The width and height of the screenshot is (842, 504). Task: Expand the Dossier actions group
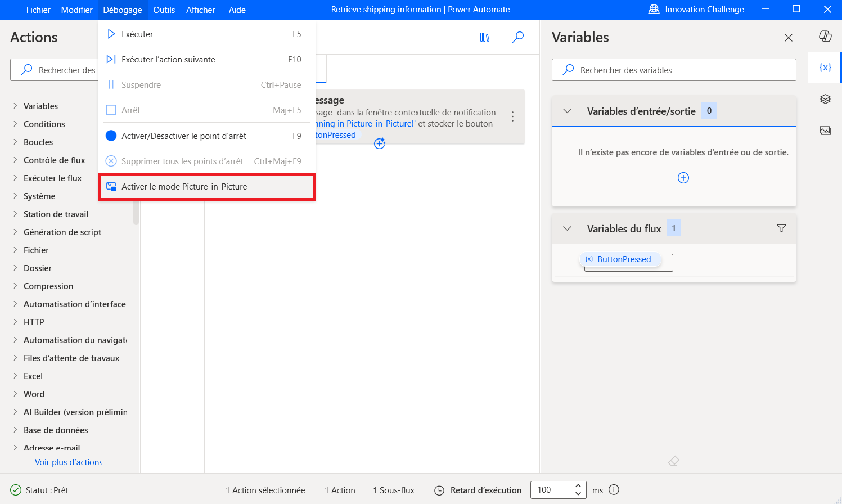coord(16,268)
